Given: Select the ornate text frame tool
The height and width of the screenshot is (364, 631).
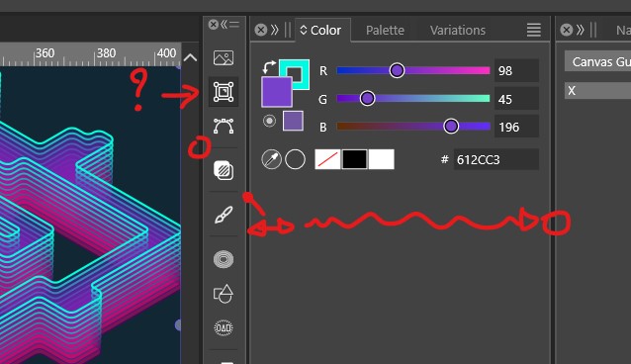Looking at the screenshot, I should point(224,327).
